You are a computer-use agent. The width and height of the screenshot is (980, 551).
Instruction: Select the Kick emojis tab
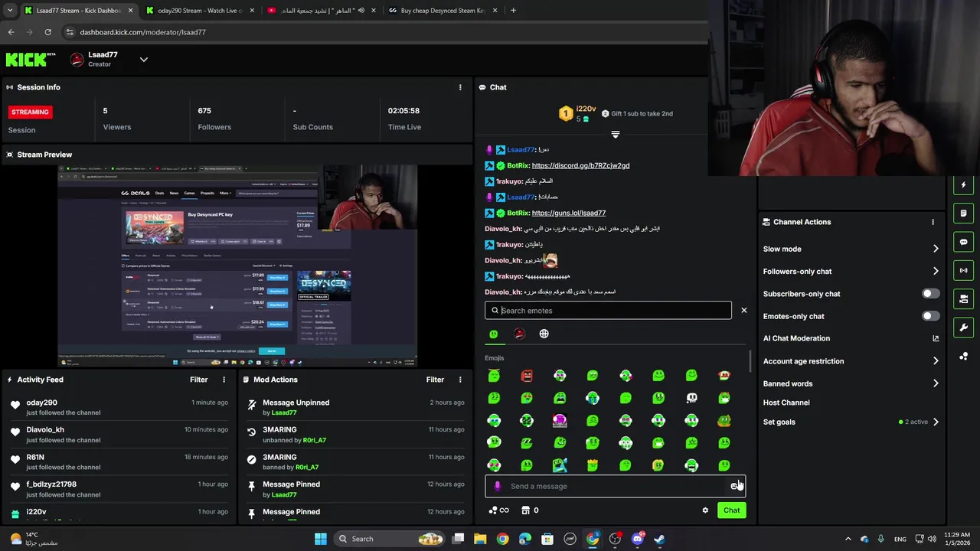point(494,334)
